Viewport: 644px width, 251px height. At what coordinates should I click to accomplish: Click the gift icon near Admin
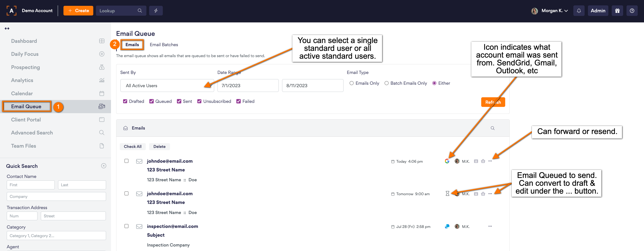pyautogui.click(x=617, y=11)
